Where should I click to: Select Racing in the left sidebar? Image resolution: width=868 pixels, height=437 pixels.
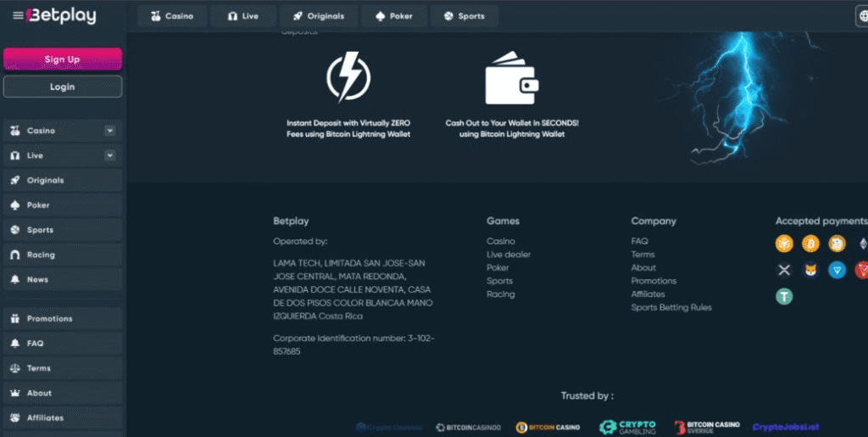click(41, 255)
